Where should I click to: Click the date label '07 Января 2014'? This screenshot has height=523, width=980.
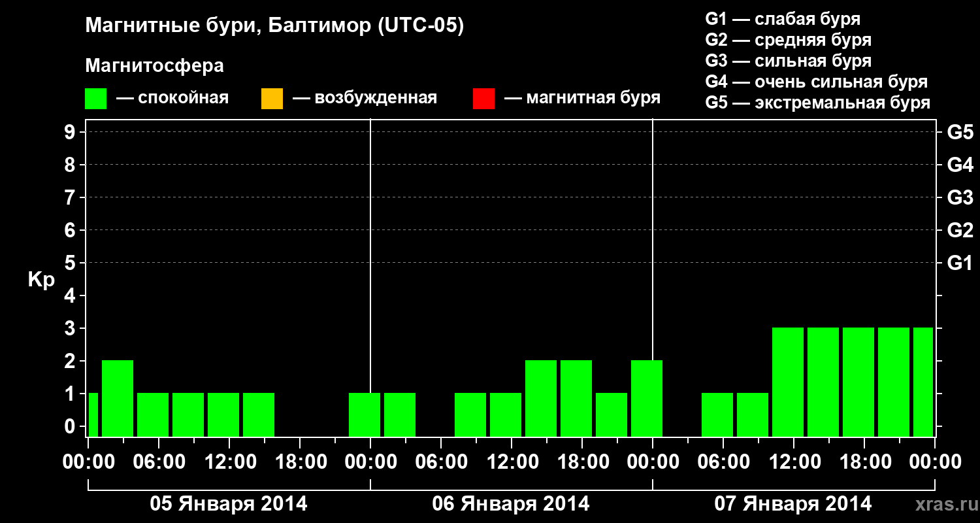pyautogui.click(x=793, y=504)
